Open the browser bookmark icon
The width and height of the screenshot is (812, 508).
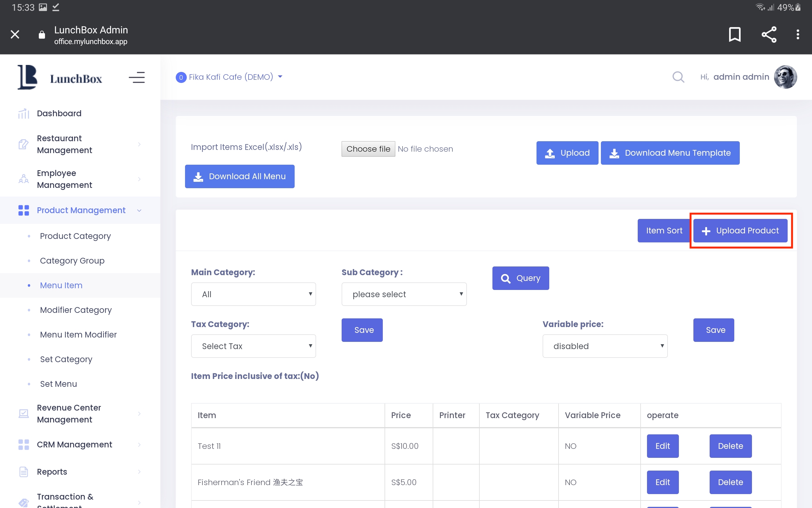click(x=734, y=34)
